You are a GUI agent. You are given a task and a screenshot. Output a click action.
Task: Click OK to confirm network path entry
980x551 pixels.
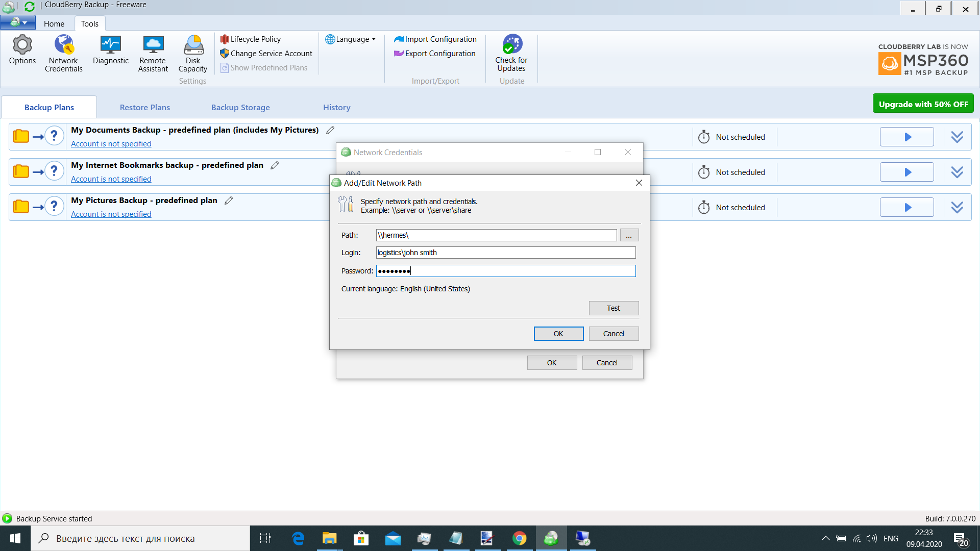559,333
